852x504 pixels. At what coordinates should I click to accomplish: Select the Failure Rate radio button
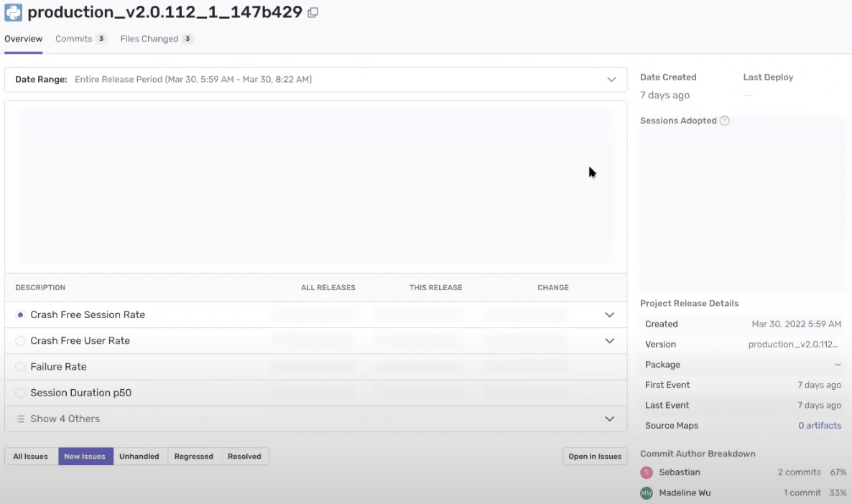(20, 367)
